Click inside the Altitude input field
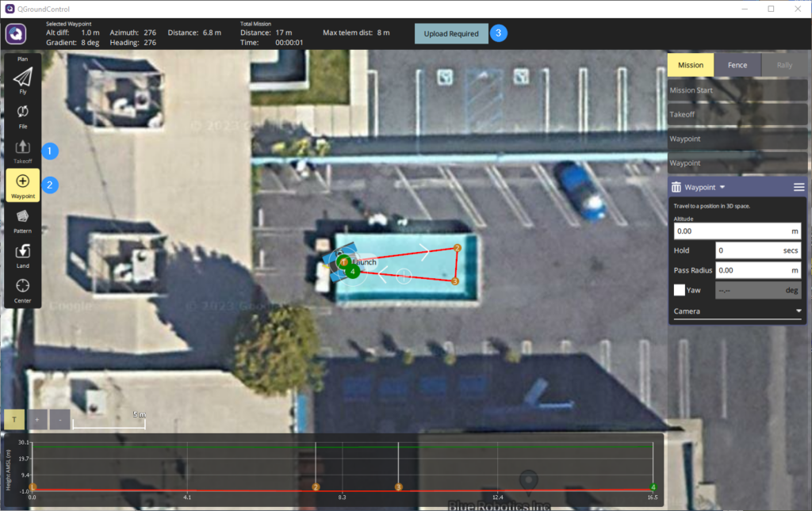 click(x=737, y=231)
